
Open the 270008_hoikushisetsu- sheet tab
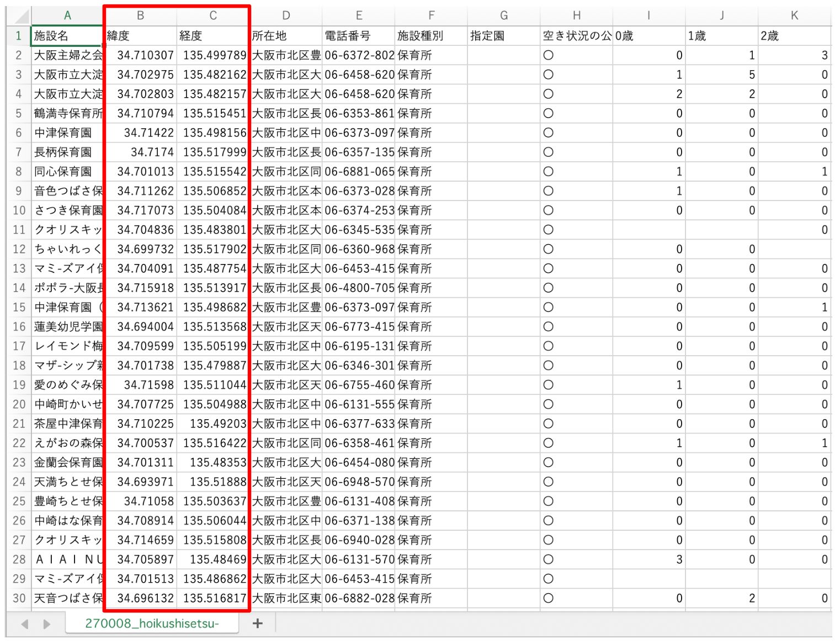(152, 624)
